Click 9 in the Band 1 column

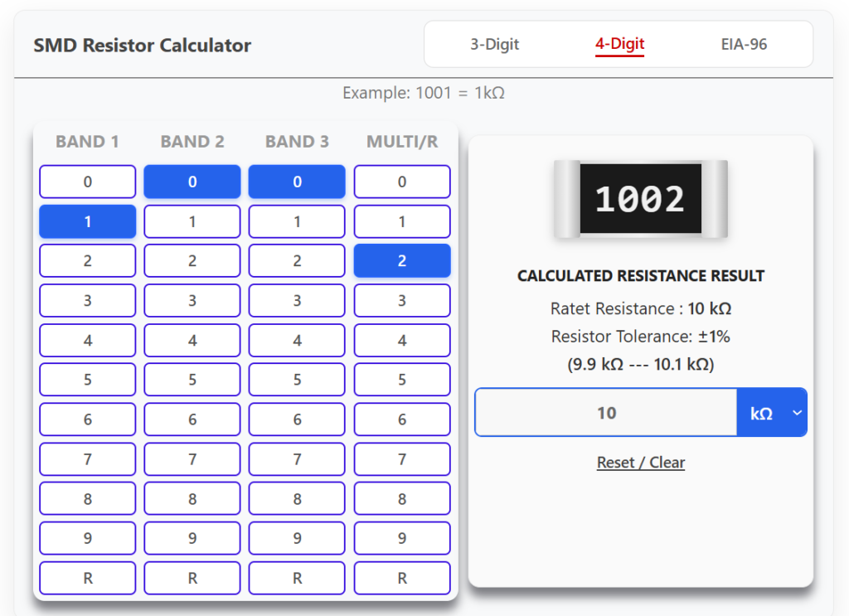88,539
